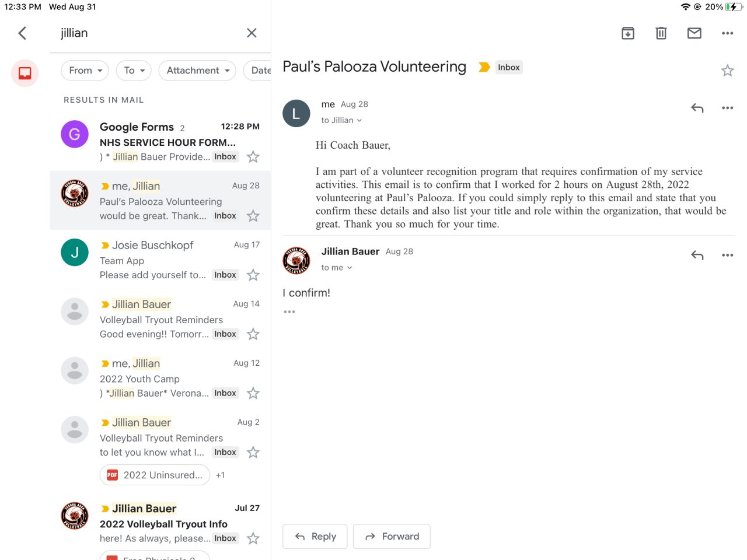
Task: Clear the jillian search query
Action: [x=252, y=33]
